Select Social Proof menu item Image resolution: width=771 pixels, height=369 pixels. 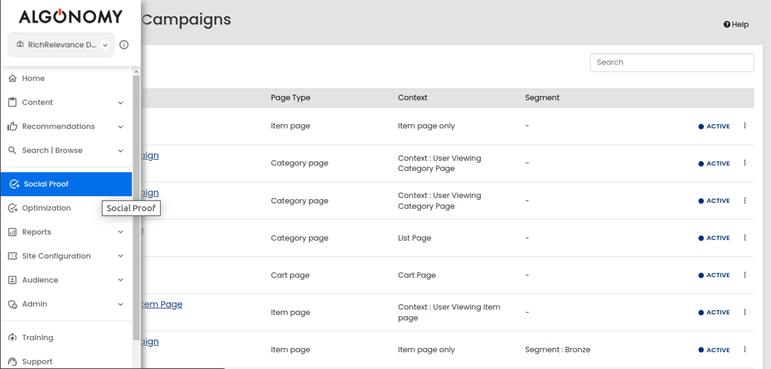click(x=66, y=184)
